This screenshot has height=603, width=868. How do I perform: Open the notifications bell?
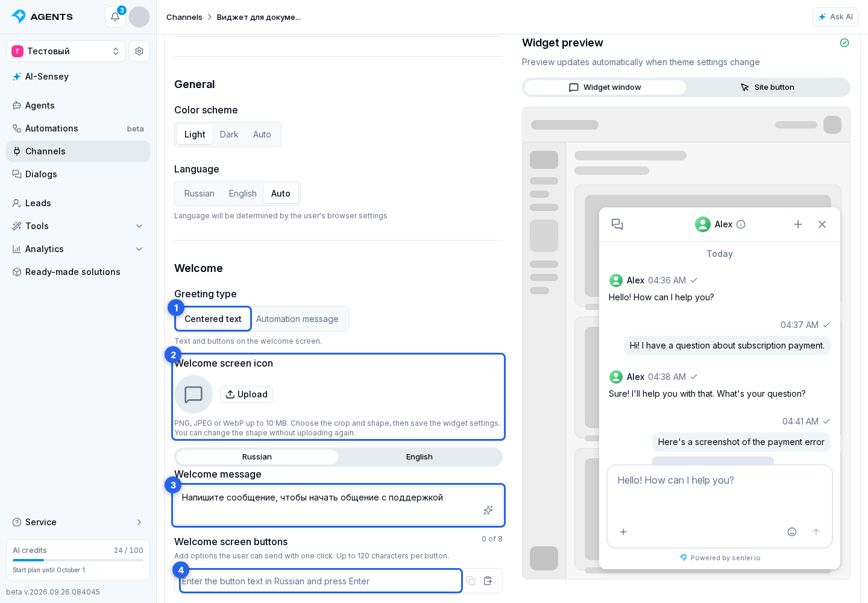click(x=115, y=17)
